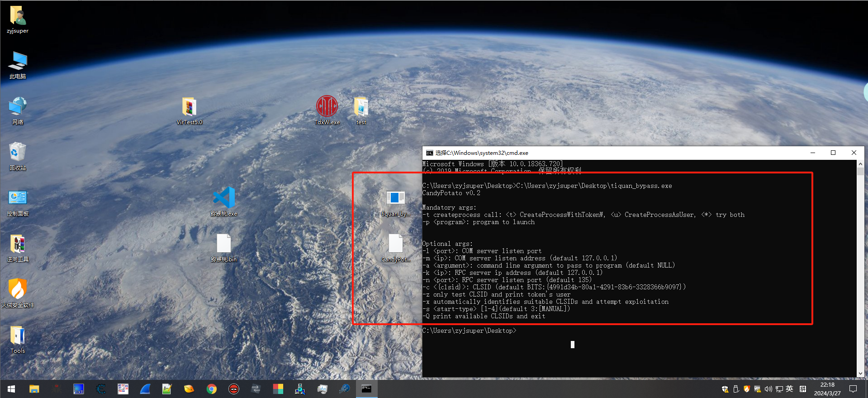Image resolution: width=868 pixels, height=398 pixels.
Task: Select the Tools folder on desktop
Action: (x=18, y=340)
